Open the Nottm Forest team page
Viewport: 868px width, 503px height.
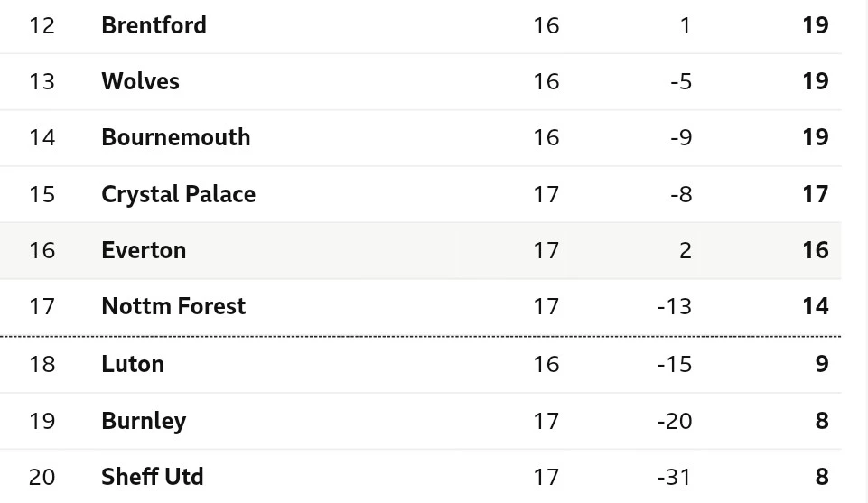tap(173, 306)
